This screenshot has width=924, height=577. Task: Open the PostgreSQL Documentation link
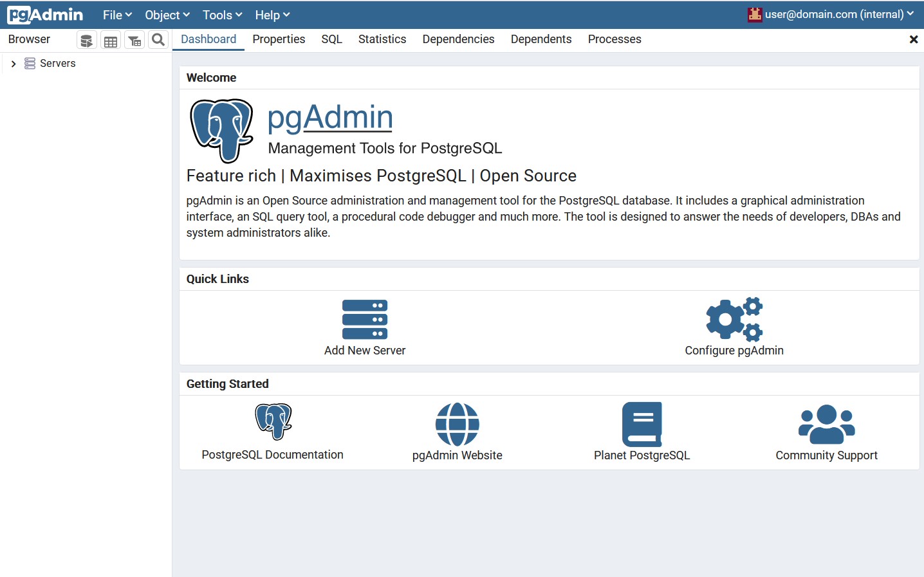point(273,455)
